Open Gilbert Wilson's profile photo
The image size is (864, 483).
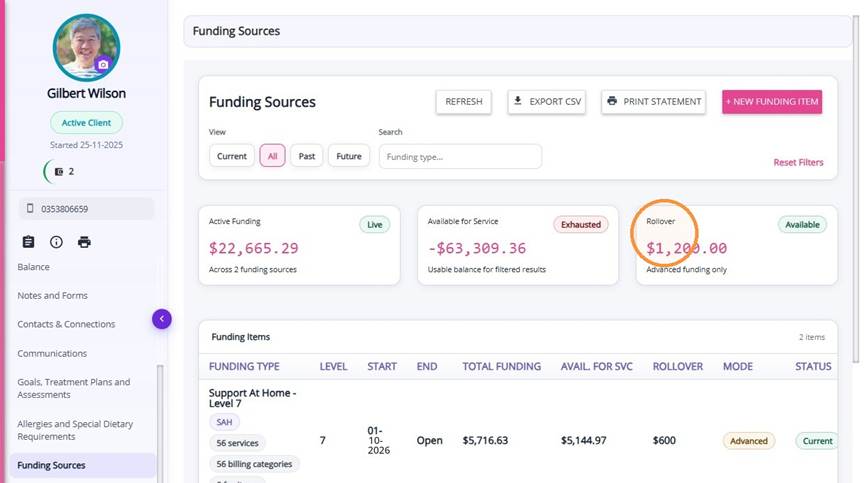(86, 48)
